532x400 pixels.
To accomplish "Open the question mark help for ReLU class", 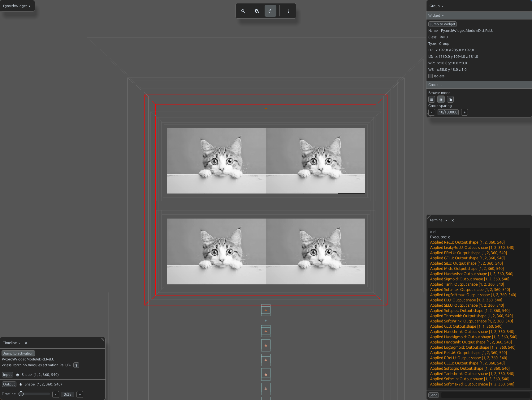I will click(x=76, y=365).
